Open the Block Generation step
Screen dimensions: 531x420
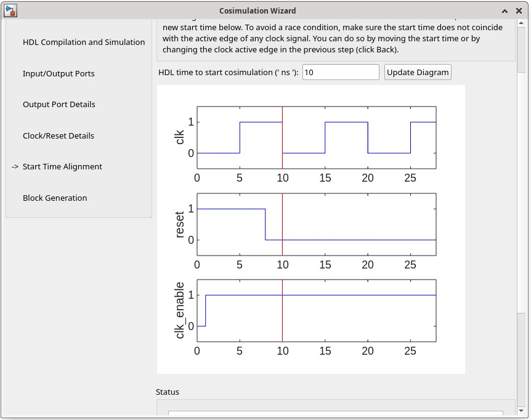click(55, 198)
